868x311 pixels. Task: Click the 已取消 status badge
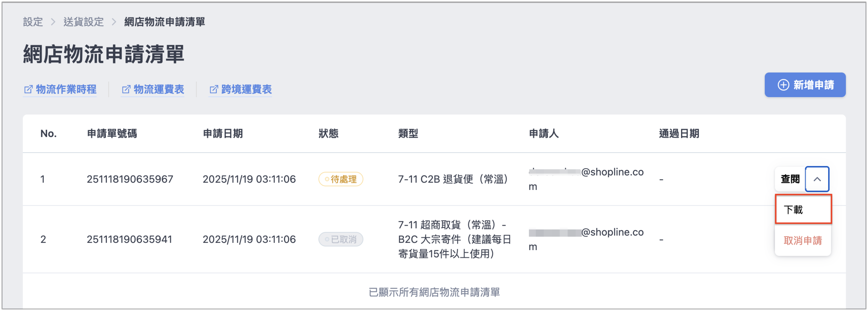tap(341, 239)
